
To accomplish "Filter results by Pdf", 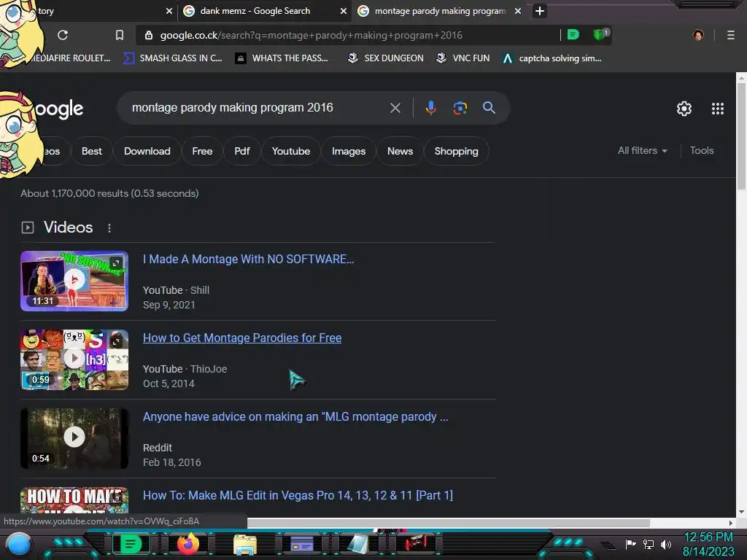I will (242, 151).
